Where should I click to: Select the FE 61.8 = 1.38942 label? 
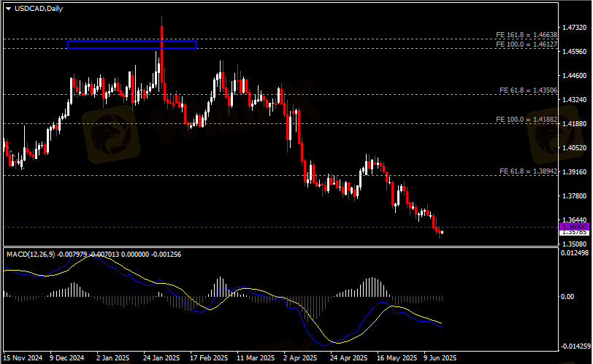528,171
